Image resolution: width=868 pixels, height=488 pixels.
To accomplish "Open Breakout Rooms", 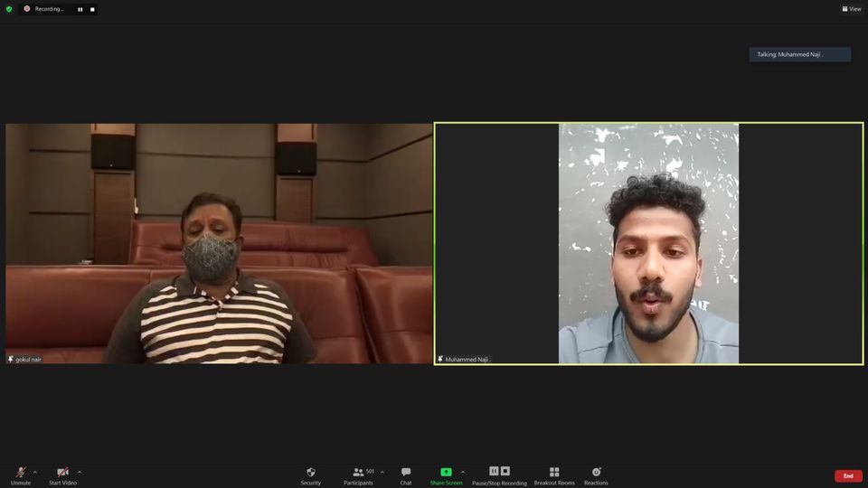I will [554, 475].
